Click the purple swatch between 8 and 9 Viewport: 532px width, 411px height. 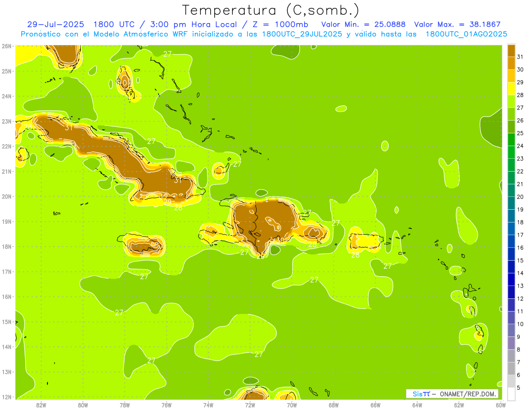point(511,343)
